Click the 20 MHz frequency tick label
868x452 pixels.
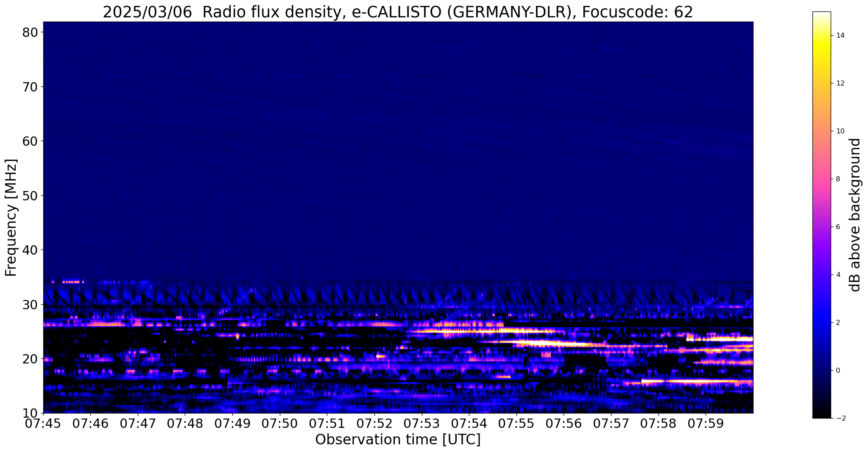click(30, 359)
